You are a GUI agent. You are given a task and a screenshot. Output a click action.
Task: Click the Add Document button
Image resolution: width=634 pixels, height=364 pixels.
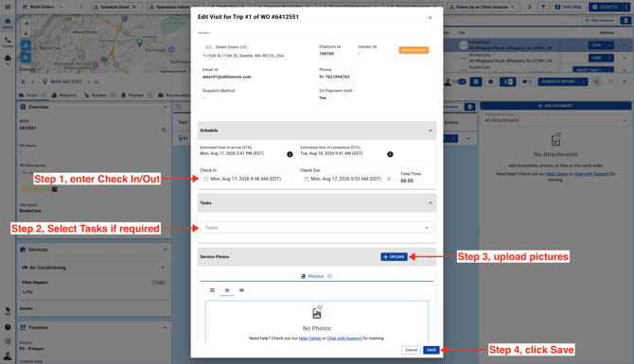tap(555, 106)
